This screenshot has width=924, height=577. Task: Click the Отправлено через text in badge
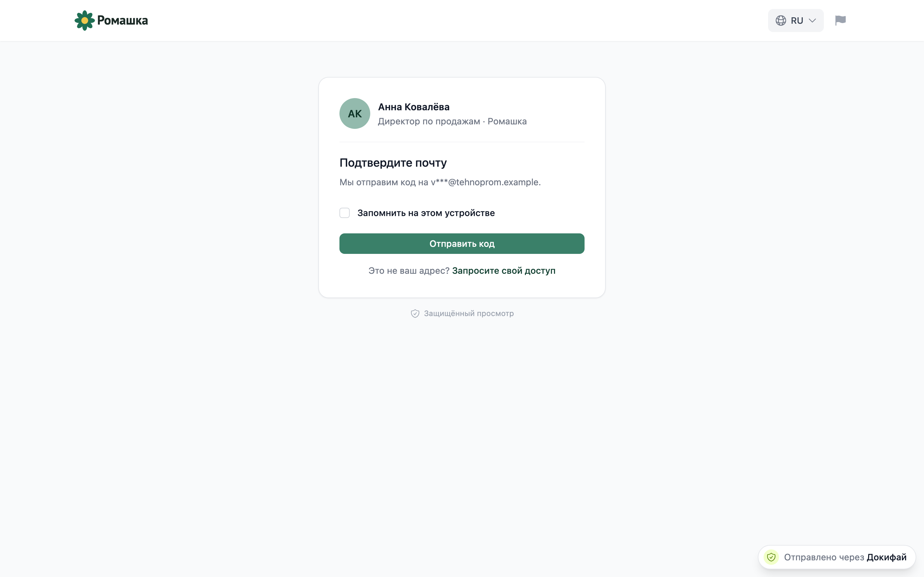(824, 557)
